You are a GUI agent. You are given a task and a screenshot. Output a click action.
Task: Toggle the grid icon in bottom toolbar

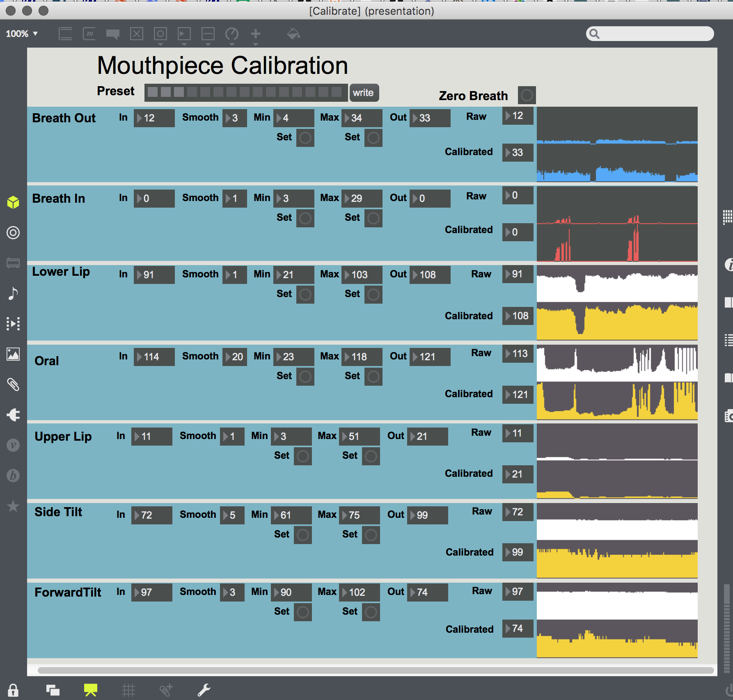coord(128,690)
